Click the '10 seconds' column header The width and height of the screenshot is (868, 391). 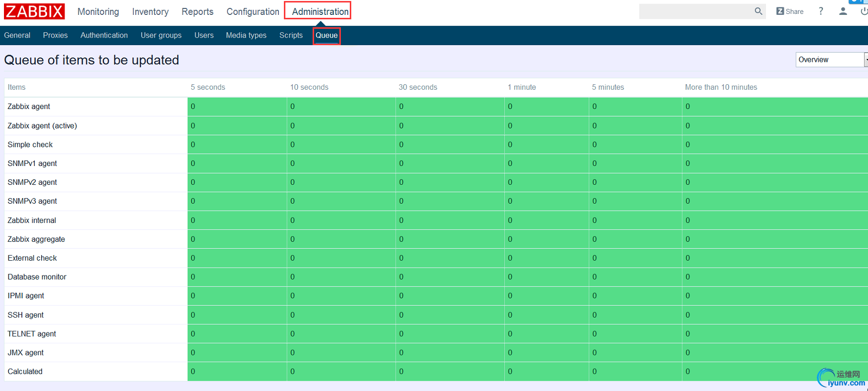(309, 87)
